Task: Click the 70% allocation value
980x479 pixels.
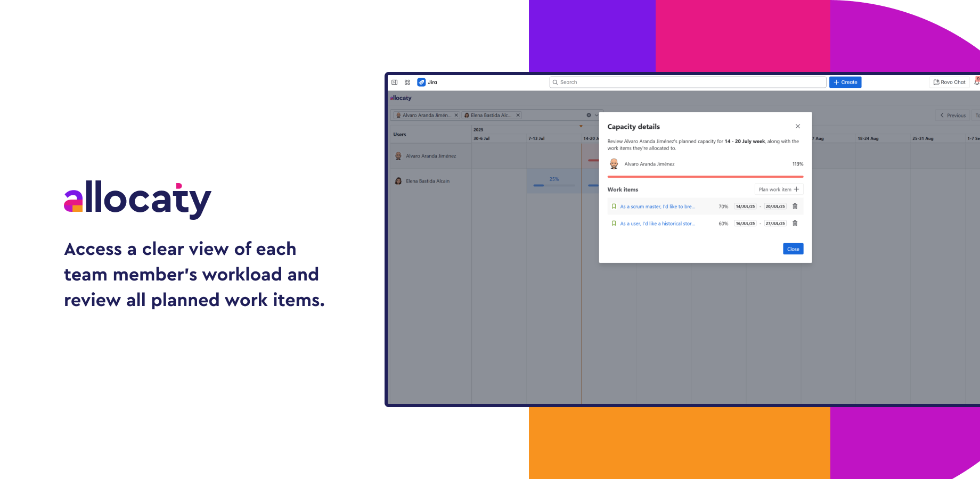Action: pyautogui.click(x=723, y=207)
